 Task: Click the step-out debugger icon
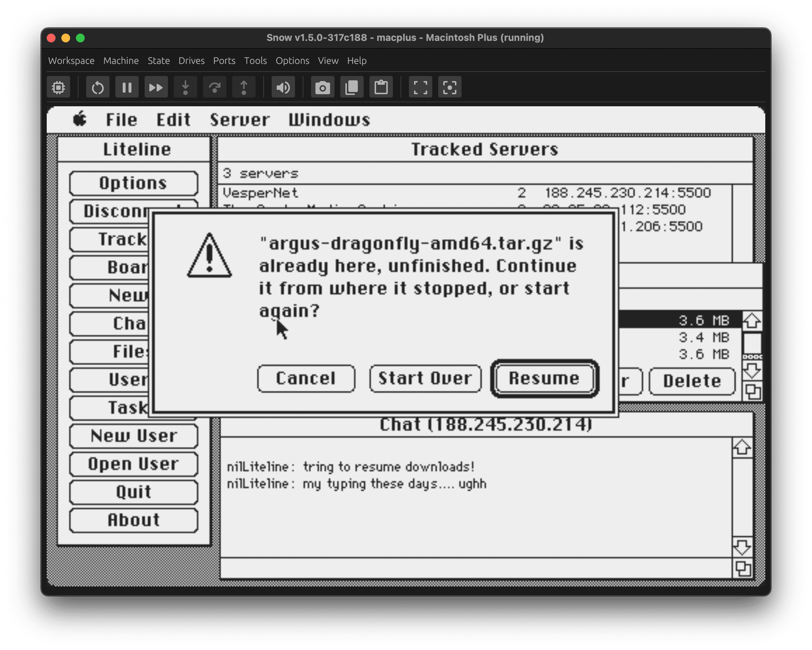click(244, 87)
